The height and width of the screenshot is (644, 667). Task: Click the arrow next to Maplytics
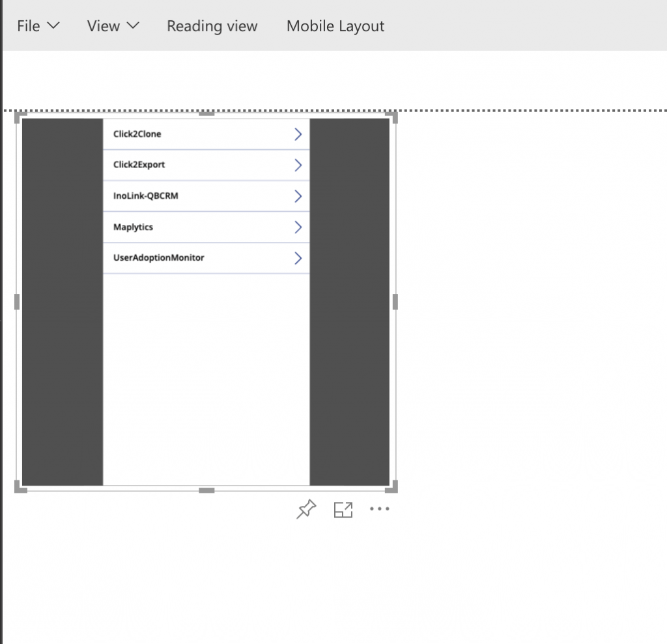click(x=298, y=227)
